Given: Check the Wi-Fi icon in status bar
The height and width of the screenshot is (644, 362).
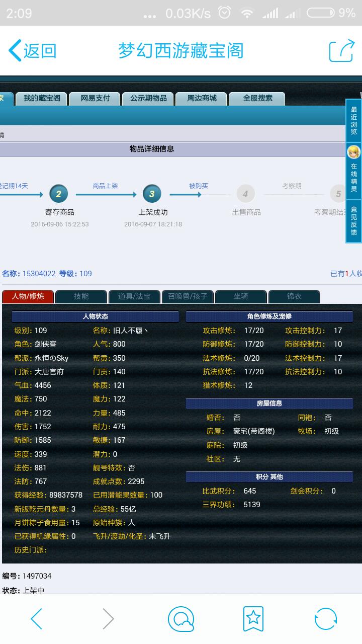Looking at the screenshot, I should point(247,13).
